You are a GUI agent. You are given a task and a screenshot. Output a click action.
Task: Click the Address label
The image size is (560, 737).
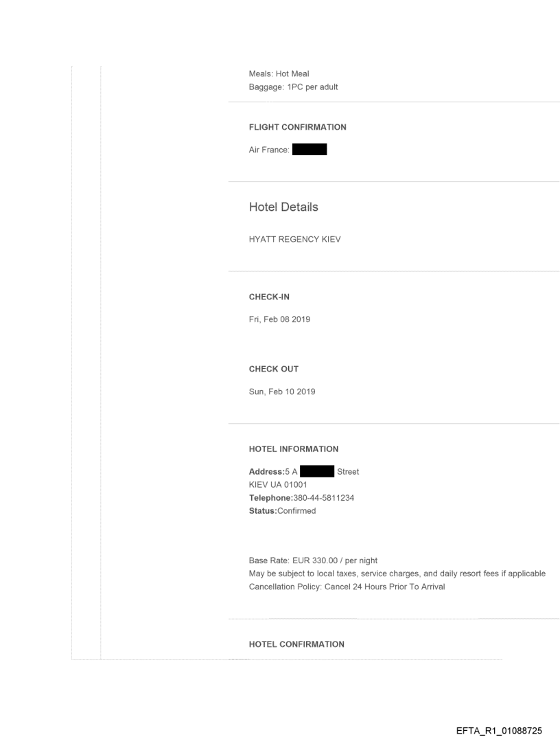click(x=266, y=472)
